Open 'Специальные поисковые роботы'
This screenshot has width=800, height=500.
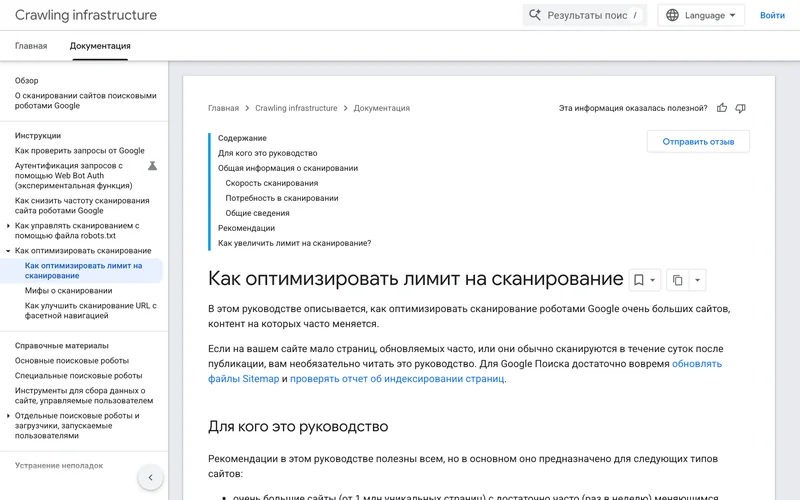(79, 376)
